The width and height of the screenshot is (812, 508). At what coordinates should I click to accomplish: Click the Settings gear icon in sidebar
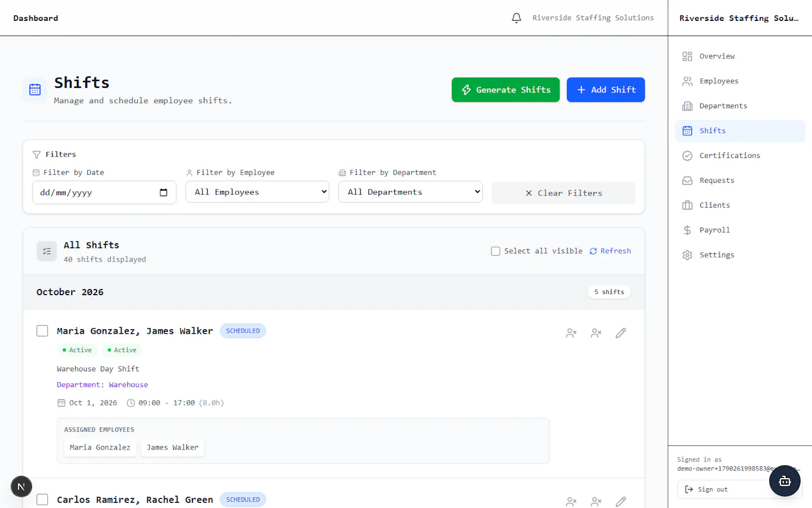click(x=687, y=256)
